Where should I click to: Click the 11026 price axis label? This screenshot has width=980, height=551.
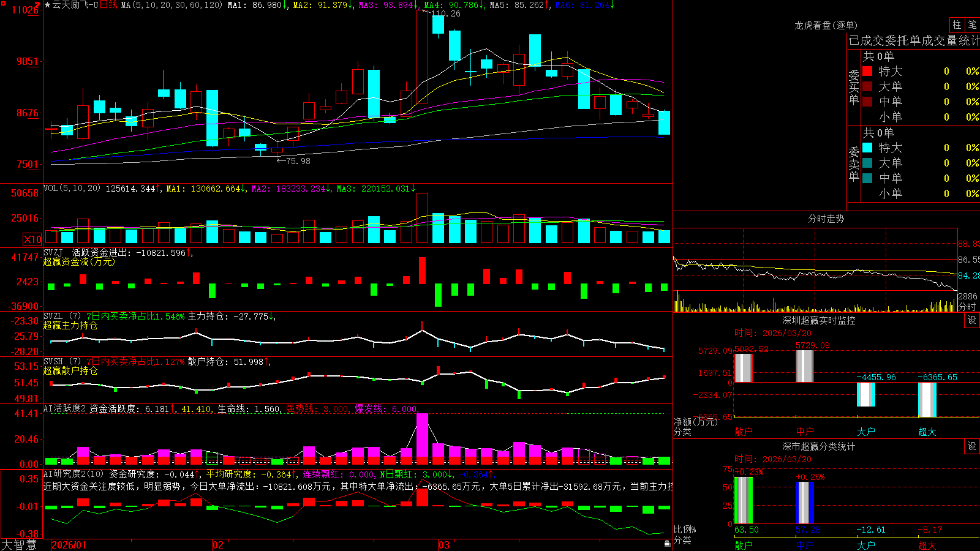[x=26, y=10]
